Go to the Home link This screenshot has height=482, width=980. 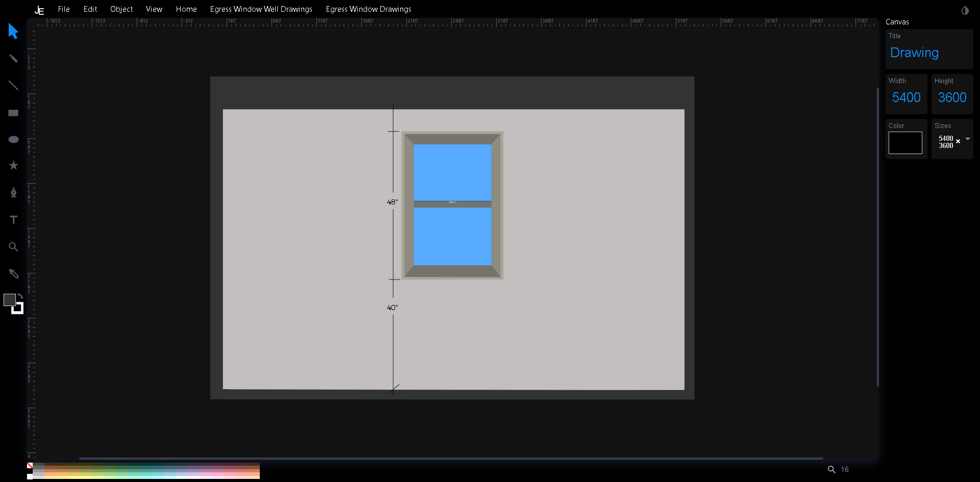point(186,9)
